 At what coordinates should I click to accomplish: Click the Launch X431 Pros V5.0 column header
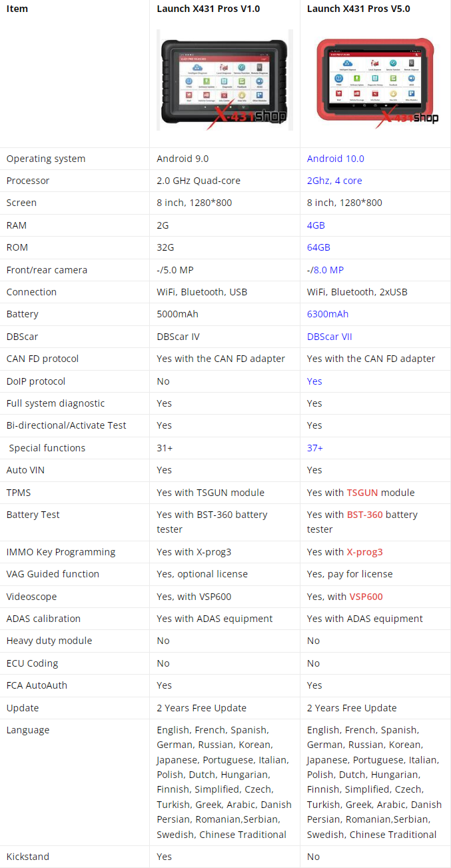(x=358, y=9)
